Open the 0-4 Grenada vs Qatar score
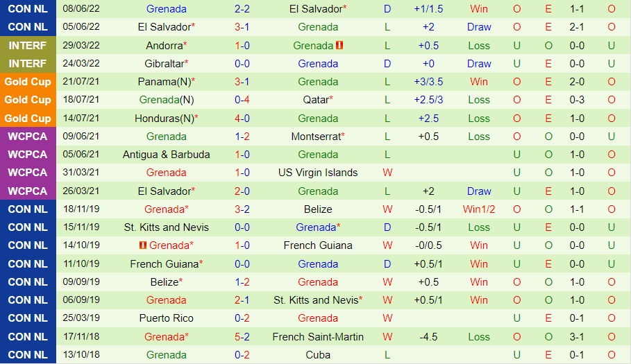Screen dimensions: 631x364 click(242, 100)
